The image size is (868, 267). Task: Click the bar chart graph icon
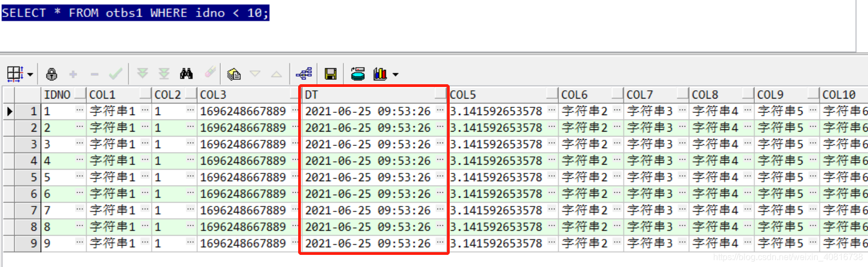coord(380,74)
